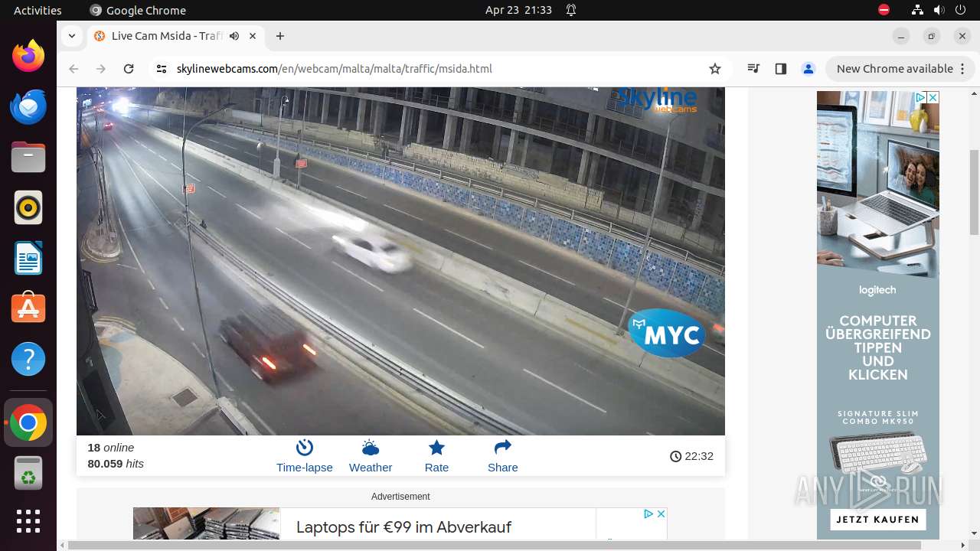Open Rhythmbox music player in dock
This screenshot has height=551, width=980.
(28, 207)
